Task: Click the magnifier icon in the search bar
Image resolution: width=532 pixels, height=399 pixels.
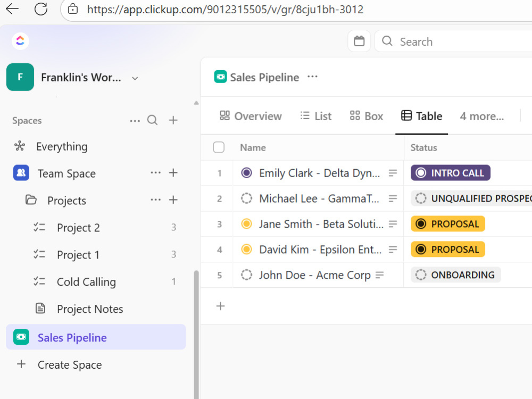Action: 387,41
